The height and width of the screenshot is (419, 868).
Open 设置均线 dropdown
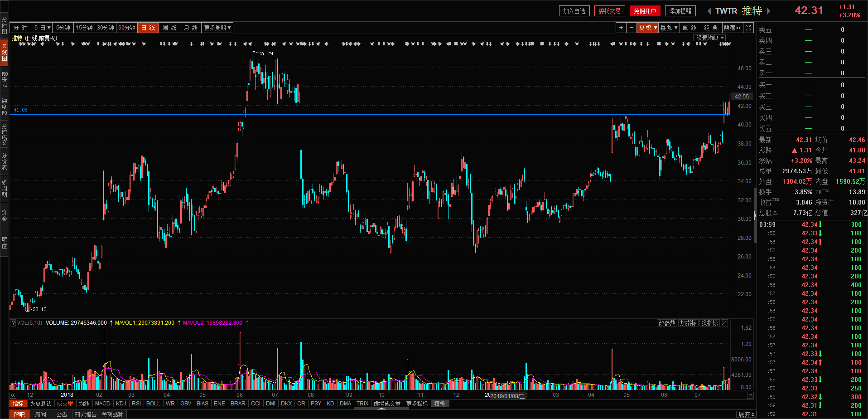tap(709, 38)
